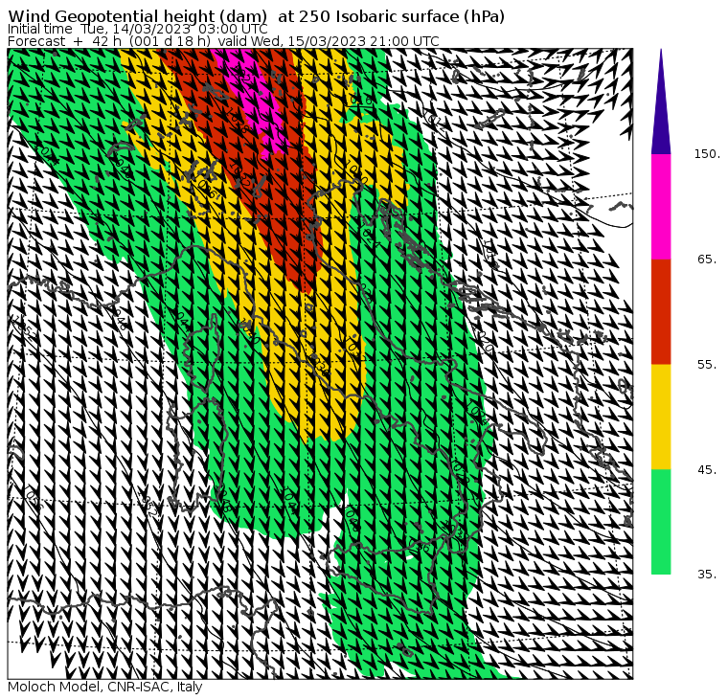This screenshot has width=728, height=700.
Task: Pick the yellow legend color band
Action: click(x=661, y=417)
